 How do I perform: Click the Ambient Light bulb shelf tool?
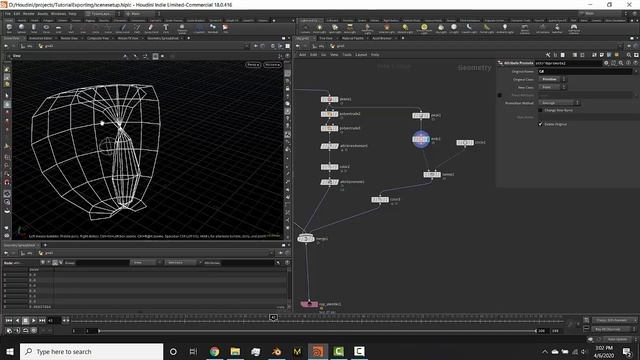pyautogui.click(x=504, y=29)
